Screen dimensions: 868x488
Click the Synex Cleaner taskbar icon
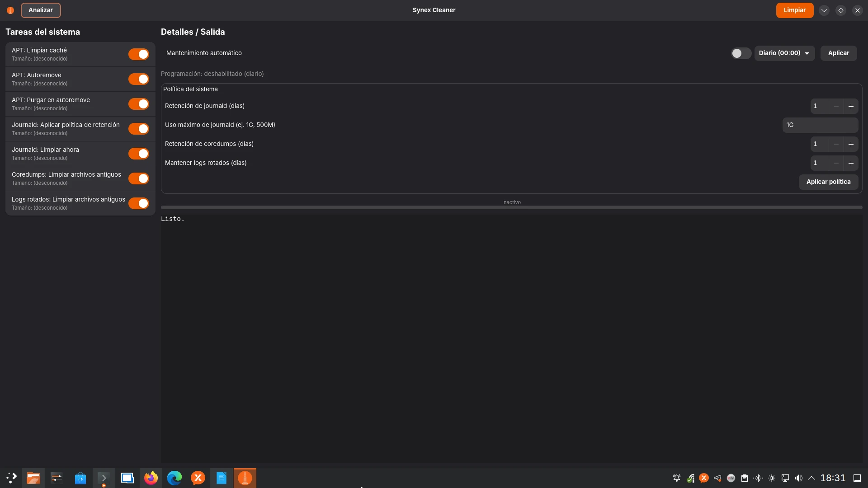click(x=245, y=478)
